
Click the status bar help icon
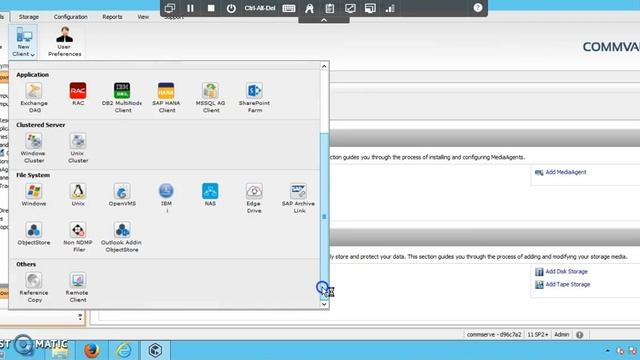pos(580,335)
